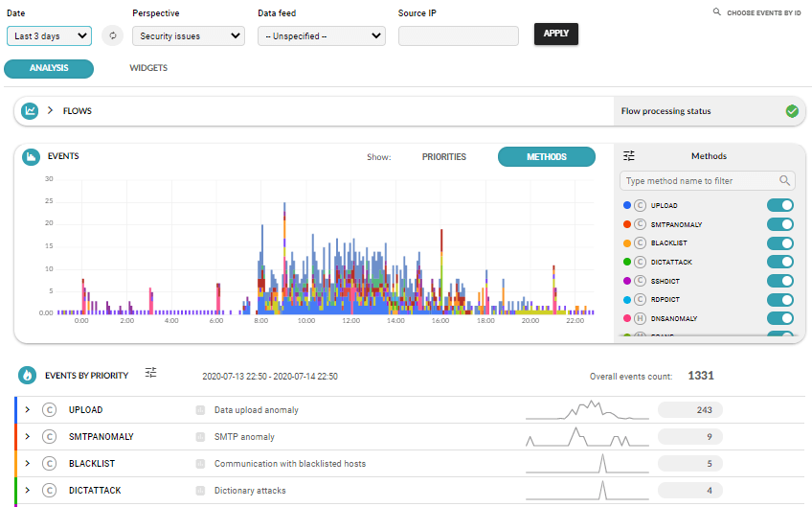Turn off the SSHDICT method switch
Viewport: 812px width, 507px height.
point(779,281)
